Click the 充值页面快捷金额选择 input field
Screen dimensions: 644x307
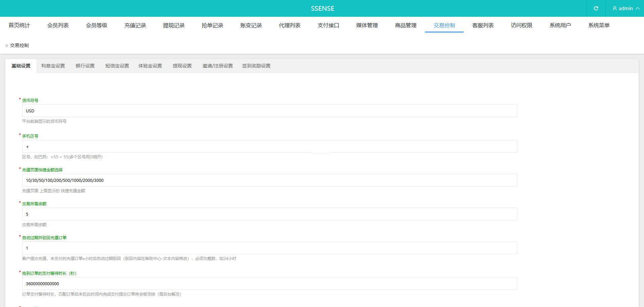(269, 180)
